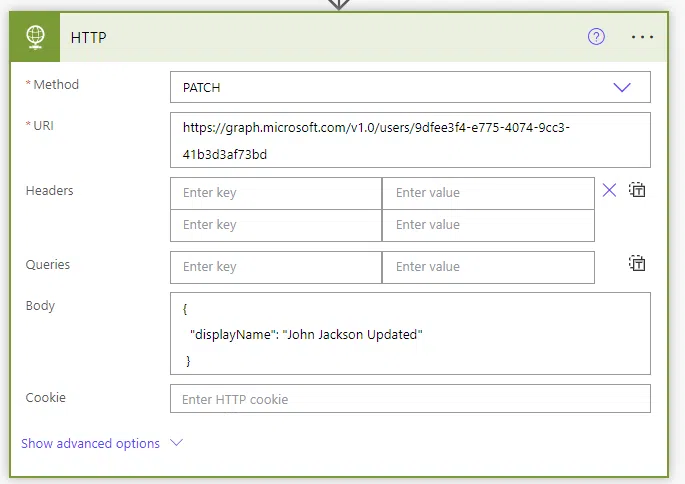Focus the Queries key field
This screenshot has width=685, height=484.
276,267
